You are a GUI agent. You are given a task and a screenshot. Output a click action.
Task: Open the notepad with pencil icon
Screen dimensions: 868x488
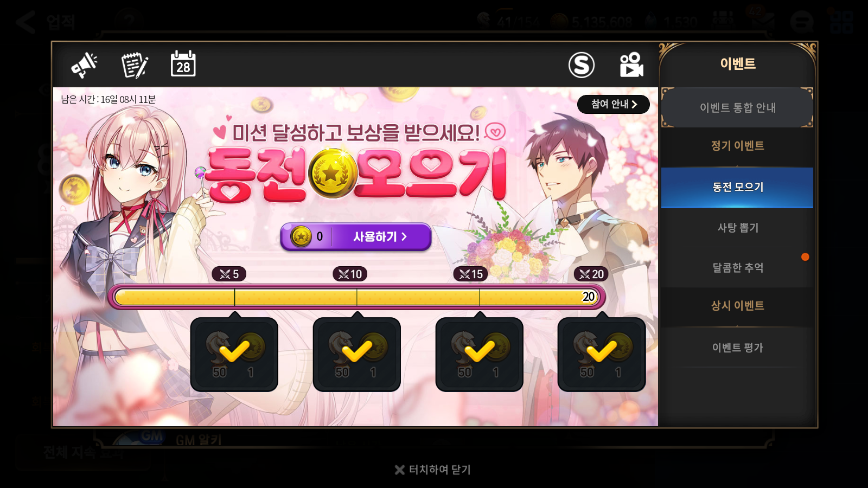(x=134, y=65)
